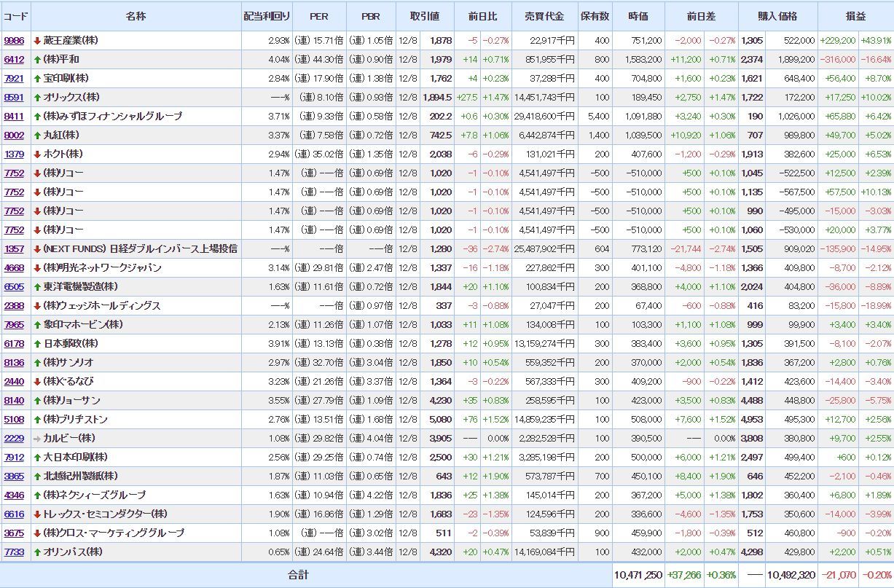Screen dimensions: 894x588
Task: Click the gray sideways arrow beside カルビー(株)
Action: 37,439
